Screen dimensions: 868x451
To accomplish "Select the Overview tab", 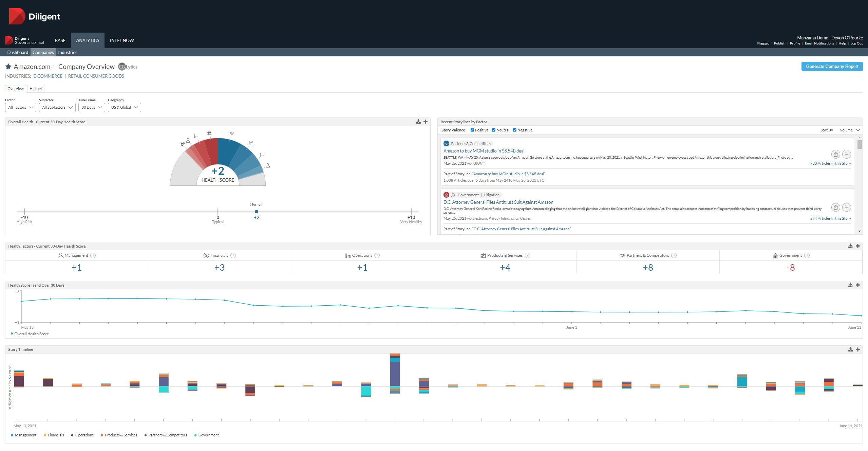I will click(x=16, y=89).
